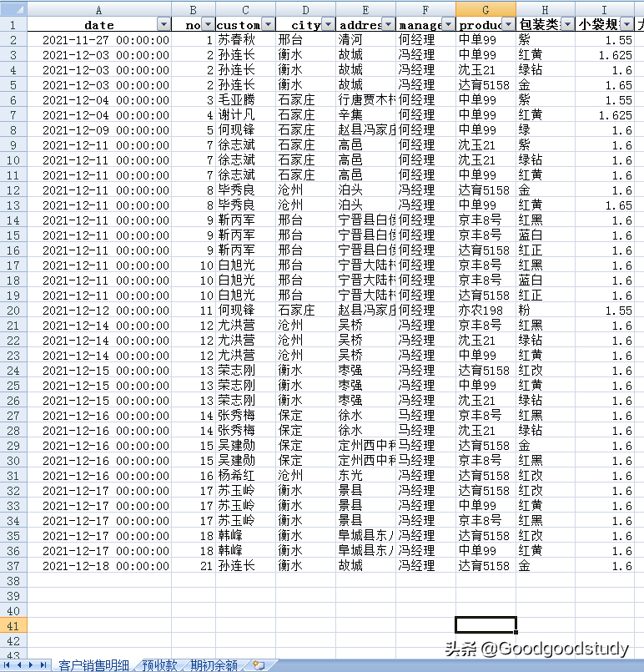The width and height of the screenshot is (644, 672).
Task: Switch to the 预收款 sheet tab
Action: click(159, 665)
